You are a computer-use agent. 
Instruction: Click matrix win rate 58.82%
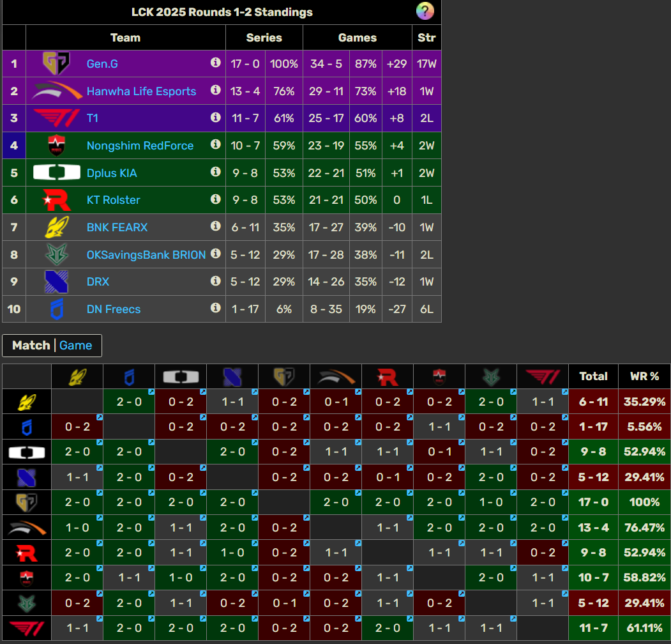644,578
